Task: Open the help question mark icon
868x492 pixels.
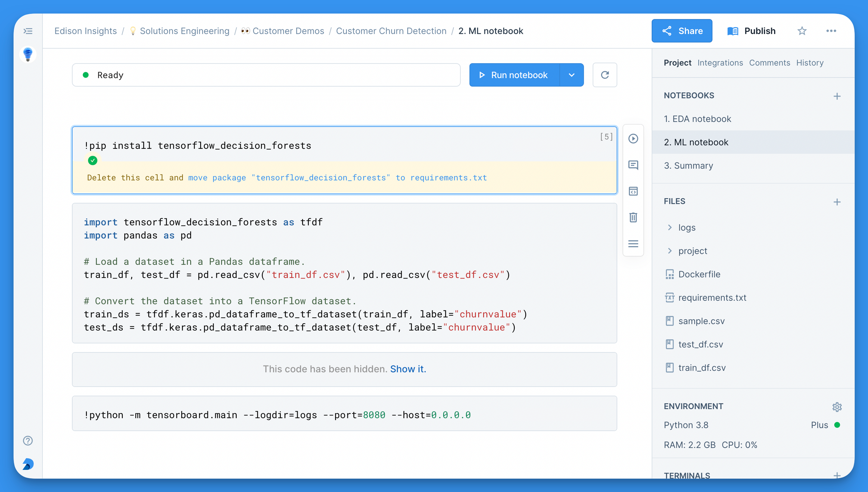Action: click(28, 441)
